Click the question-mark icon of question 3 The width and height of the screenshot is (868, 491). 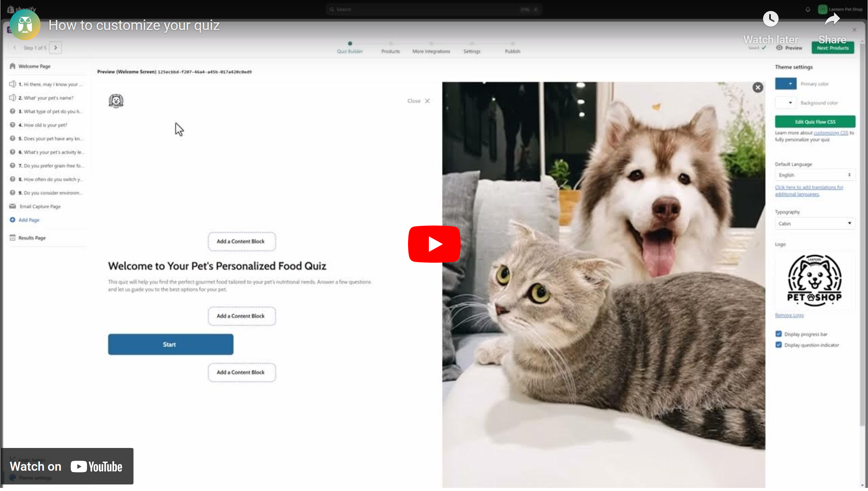pos(12,111)
